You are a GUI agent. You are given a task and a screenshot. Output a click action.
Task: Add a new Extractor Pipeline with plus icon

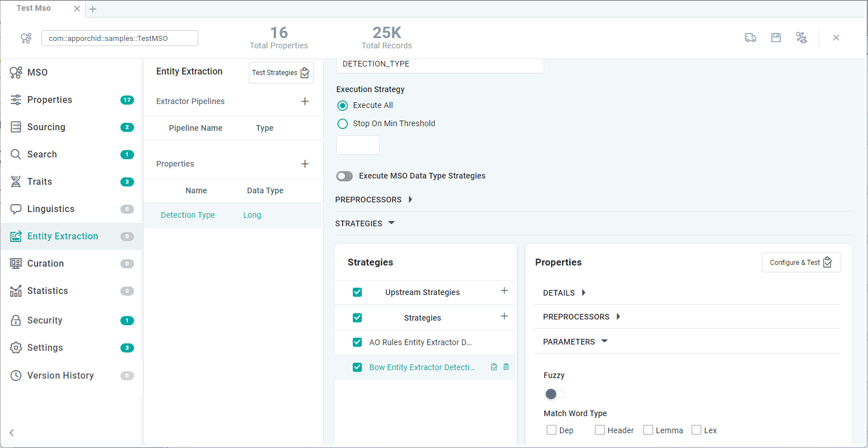305,101
